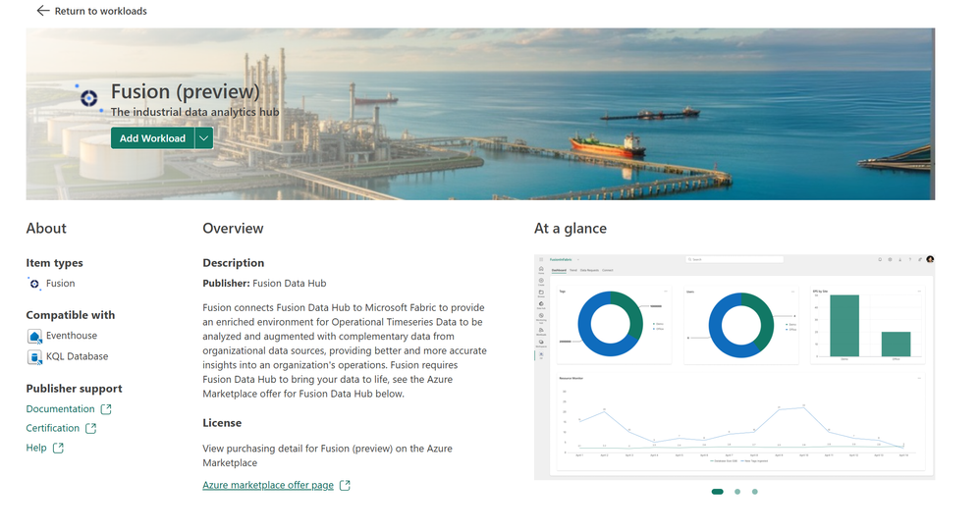Click the Fusion logo icon in banner

coord(88,98)
